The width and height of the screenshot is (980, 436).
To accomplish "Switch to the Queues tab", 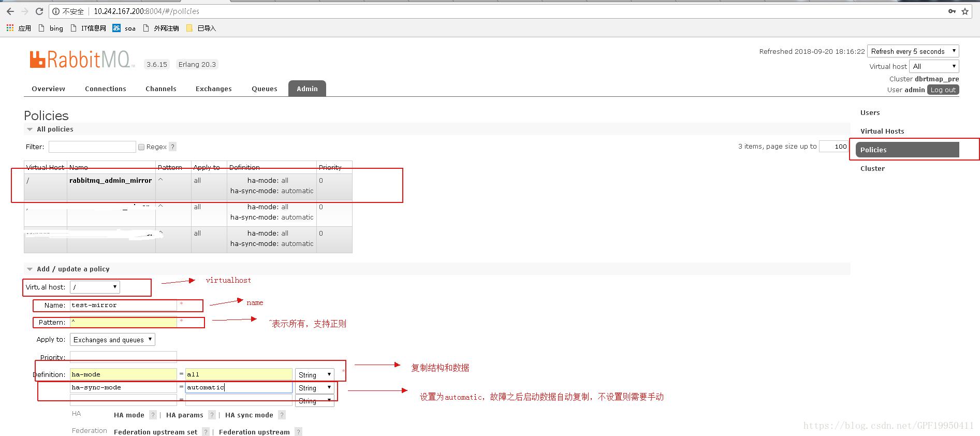I will pos(265,89).
